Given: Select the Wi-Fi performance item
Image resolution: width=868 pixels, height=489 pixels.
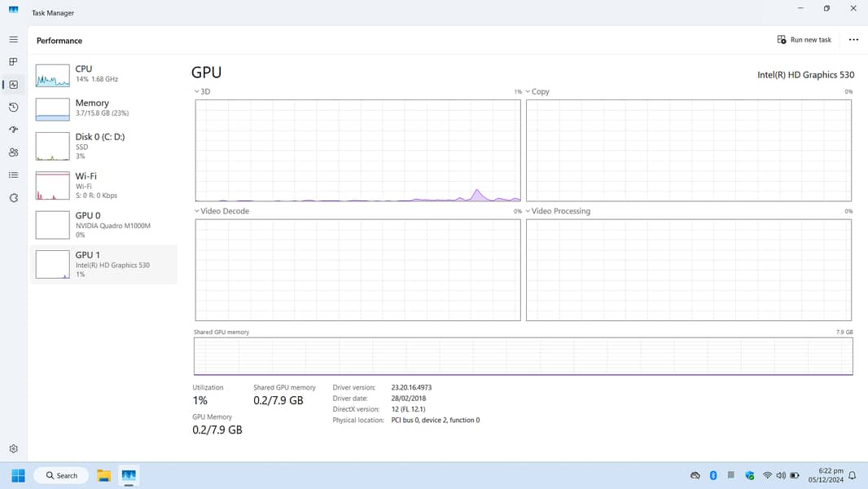Looking at the screenshot, I should coord(103,186).
